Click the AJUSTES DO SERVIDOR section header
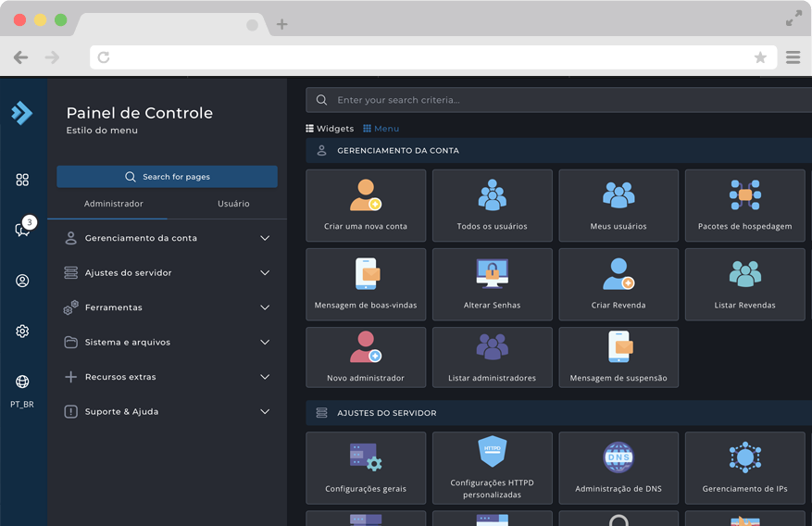The height and width of the screenshot is (526, 812). pos(558,413)
